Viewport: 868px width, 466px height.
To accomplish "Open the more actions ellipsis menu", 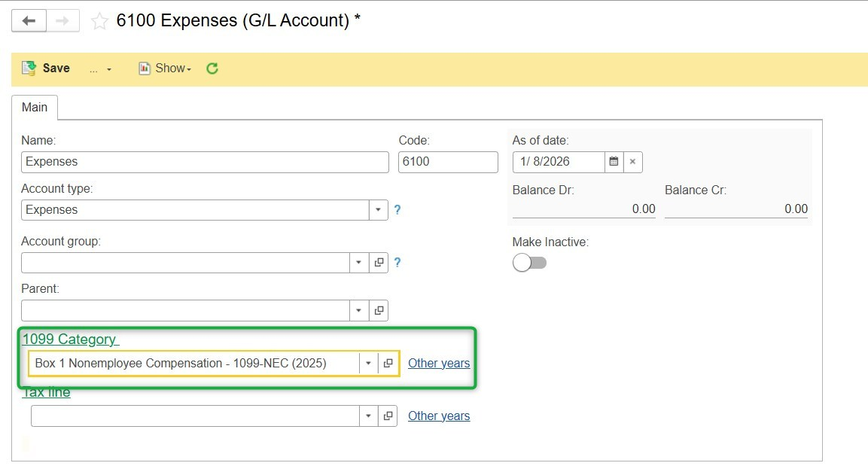I will tap(99, 69).
